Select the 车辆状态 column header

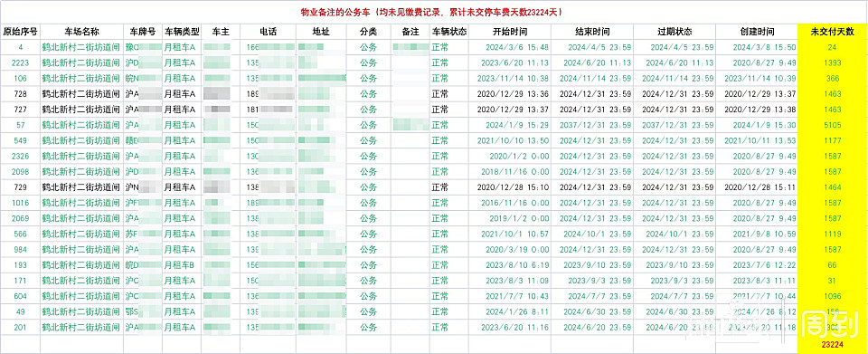coord(449,32)
